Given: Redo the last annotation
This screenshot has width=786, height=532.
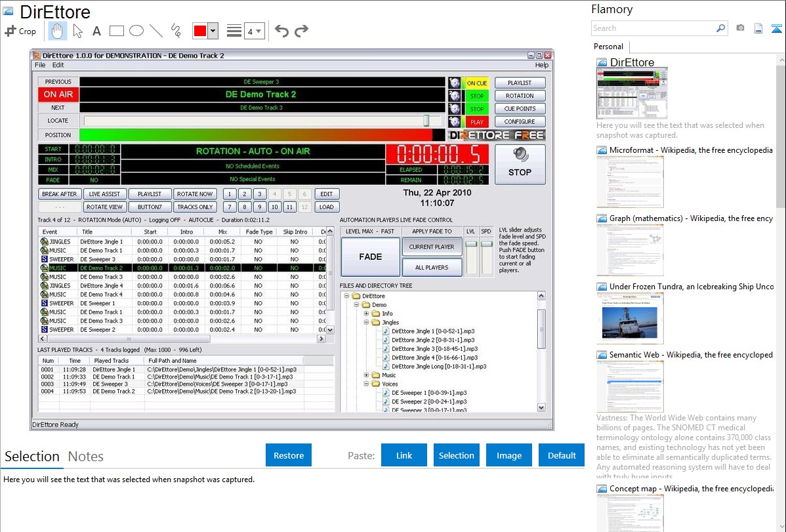Looking at the screenshot, I should (x=301, y=31).
